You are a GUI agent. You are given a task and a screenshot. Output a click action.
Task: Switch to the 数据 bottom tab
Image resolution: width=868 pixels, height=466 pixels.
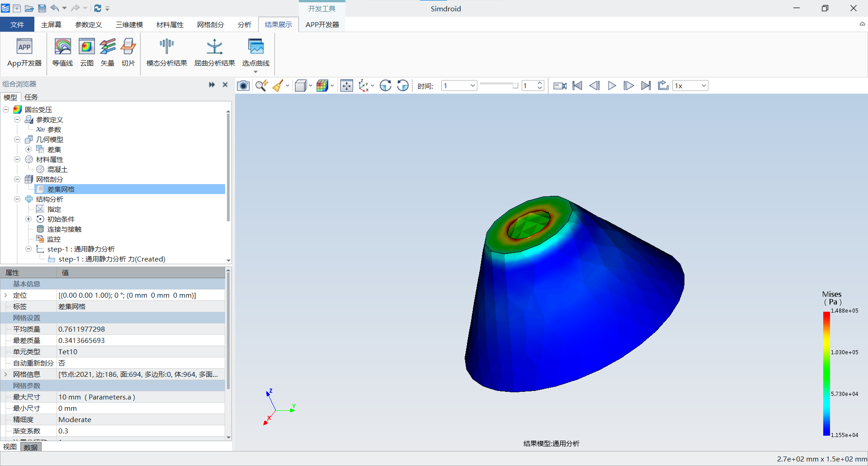pyautogui.click(x=31, y=447)
